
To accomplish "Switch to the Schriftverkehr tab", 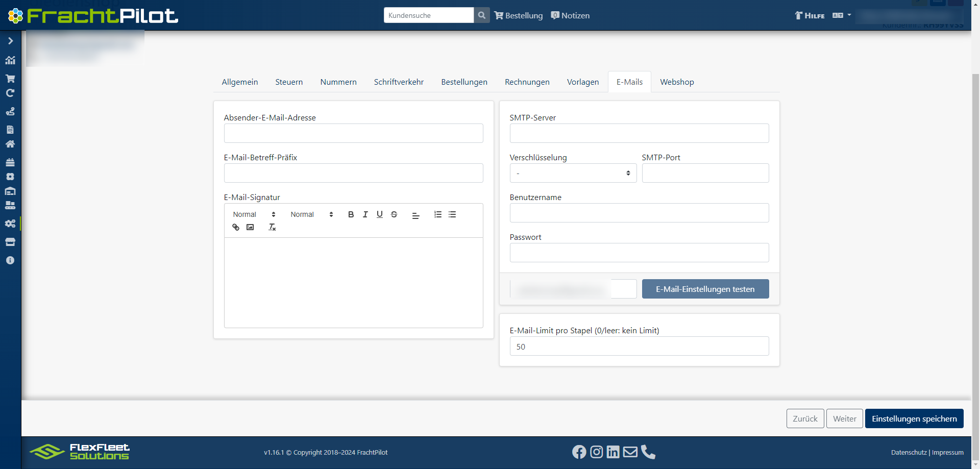I will click(399, 82).
